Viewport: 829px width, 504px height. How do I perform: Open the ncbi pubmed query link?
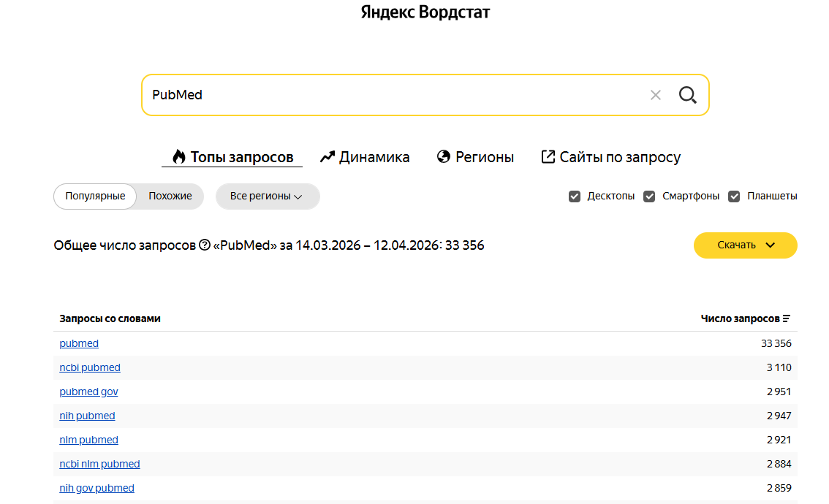click(x=90, y=367)
